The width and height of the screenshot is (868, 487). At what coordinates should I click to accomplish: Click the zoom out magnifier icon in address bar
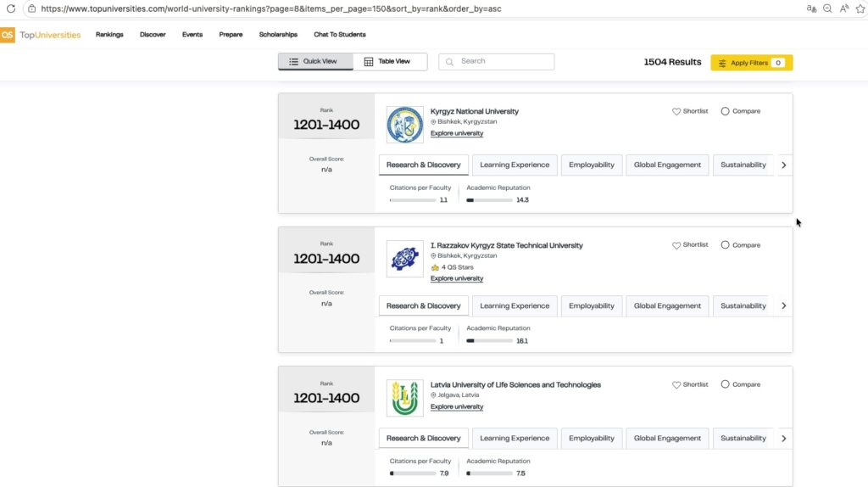tap(827, 8)
